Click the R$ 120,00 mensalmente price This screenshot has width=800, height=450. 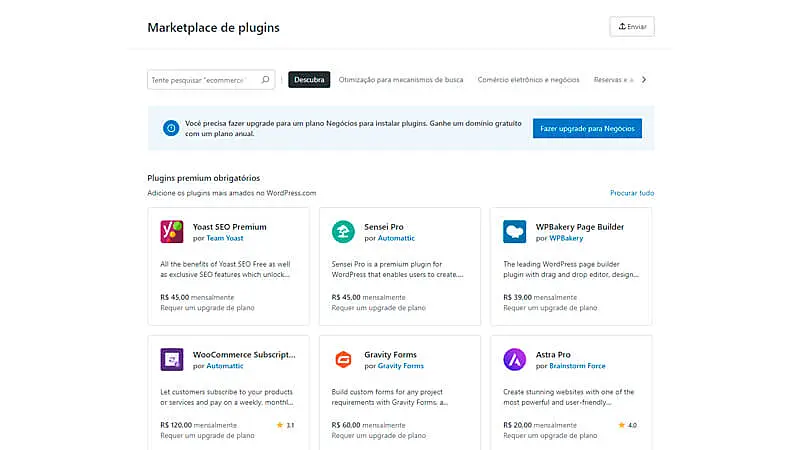point(198,425)
